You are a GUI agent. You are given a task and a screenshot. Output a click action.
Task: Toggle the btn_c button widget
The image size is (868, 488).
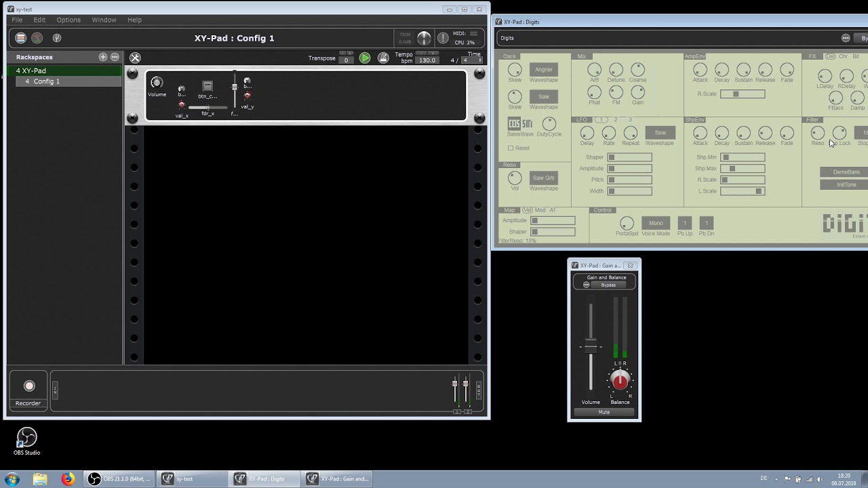pyautogui.click(x=208, y=86)
